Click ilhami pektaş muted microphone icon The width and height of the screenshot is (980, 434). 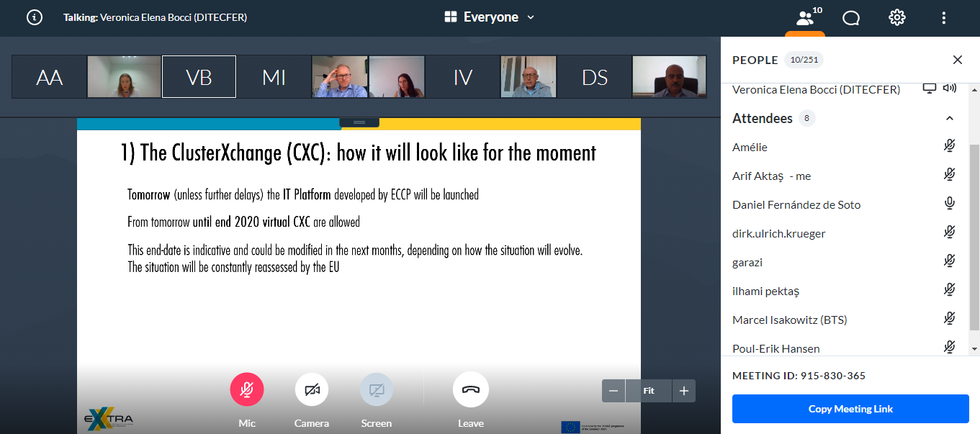click(x=949, y=291)
